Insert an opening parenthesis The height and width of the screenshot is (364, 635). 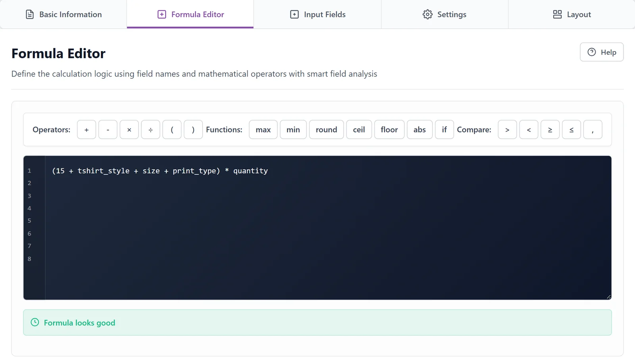[x=172, y=130]
